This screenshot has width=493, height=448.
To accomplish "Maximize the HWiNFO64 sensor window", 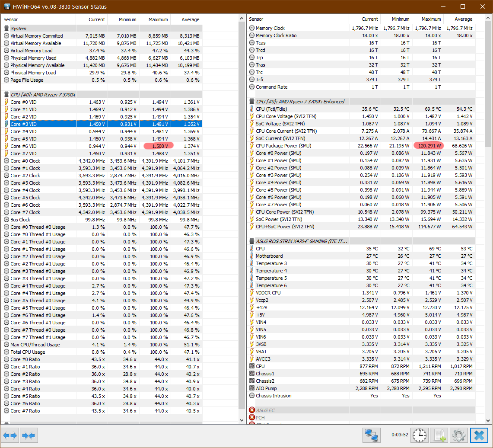I will [x=462, y=6].
